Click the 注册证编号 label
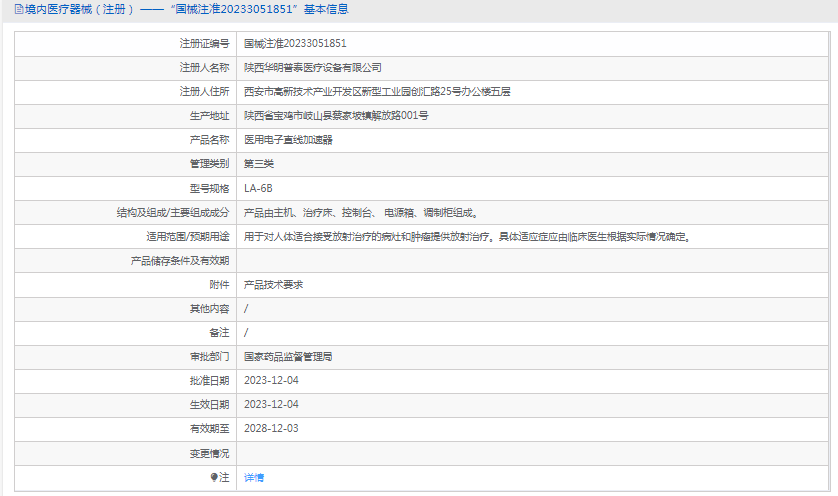The image size is (838, 496). [204, 43]
